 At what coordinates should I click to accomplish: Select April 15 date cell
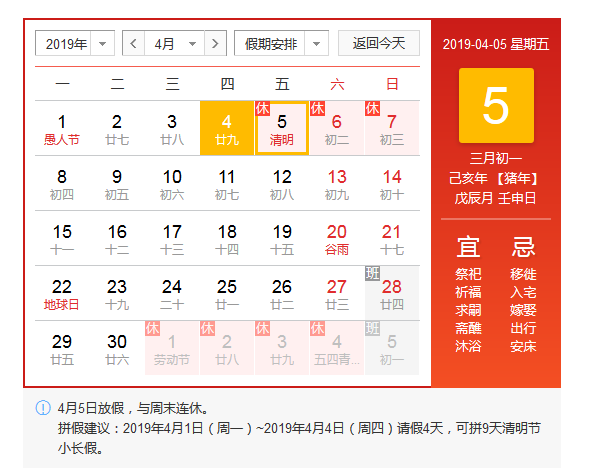[62, 238]
